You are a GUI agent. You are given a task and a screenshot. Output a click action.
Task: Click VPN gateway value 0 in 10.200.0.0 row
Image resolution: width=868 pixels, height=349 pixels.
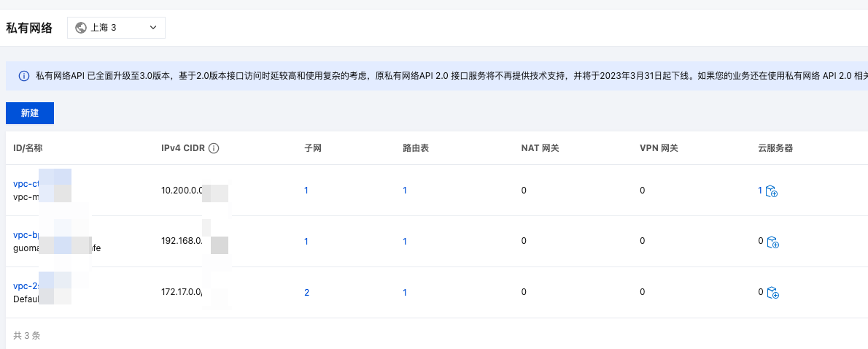click(642, 191)
